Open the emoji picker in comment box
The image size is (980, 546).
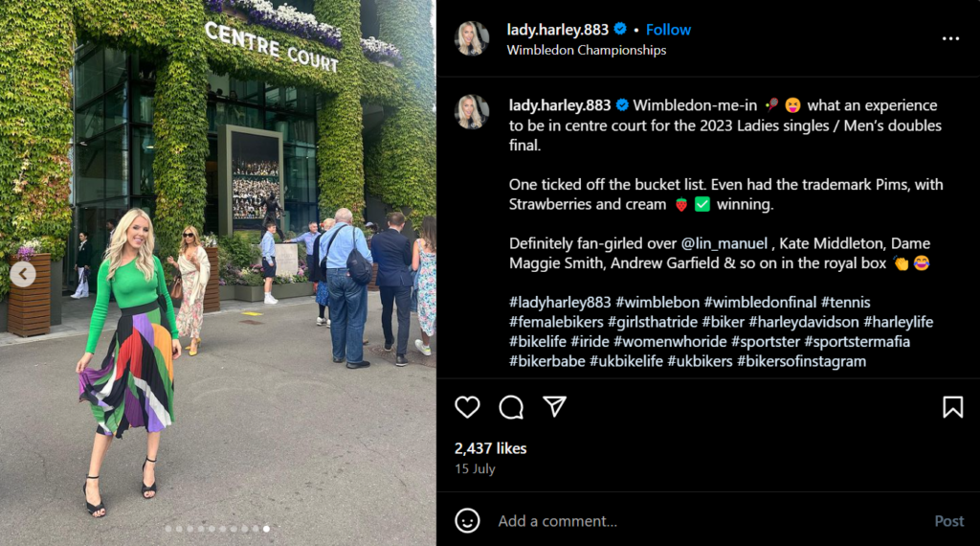coord(467,520)
